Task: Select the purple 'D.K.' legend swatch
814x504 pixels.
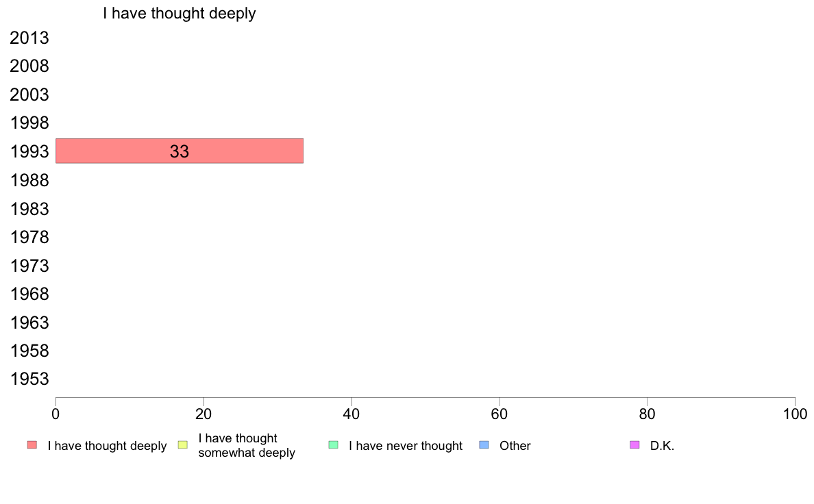Action: pyautogui.click(x=634, y=445)
